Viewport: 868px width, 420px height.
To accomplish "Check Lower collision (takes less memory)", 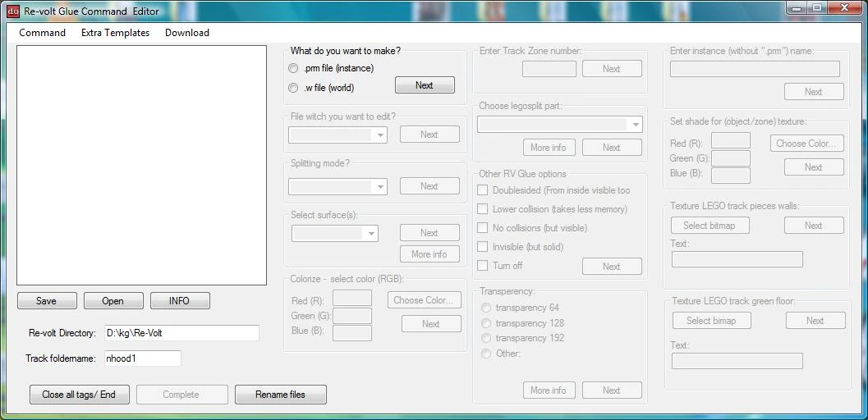I will click(x=483, y=209).
